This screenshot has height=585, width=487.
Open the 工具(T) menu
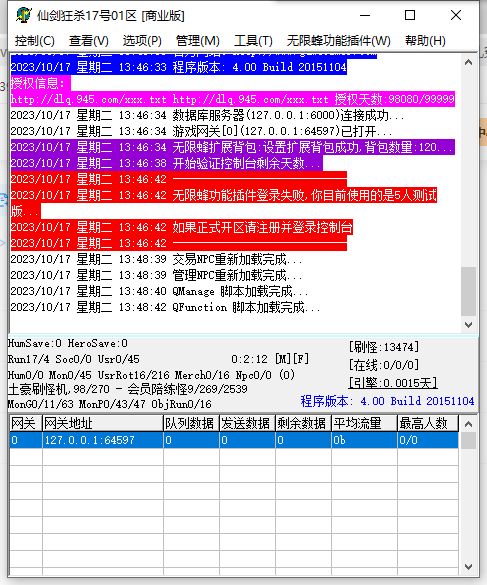253,40
